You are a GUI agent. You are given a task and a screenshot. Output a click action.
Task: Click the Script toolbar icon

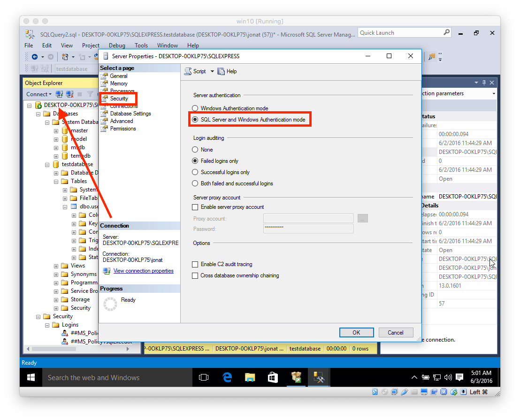pos(188,71)
